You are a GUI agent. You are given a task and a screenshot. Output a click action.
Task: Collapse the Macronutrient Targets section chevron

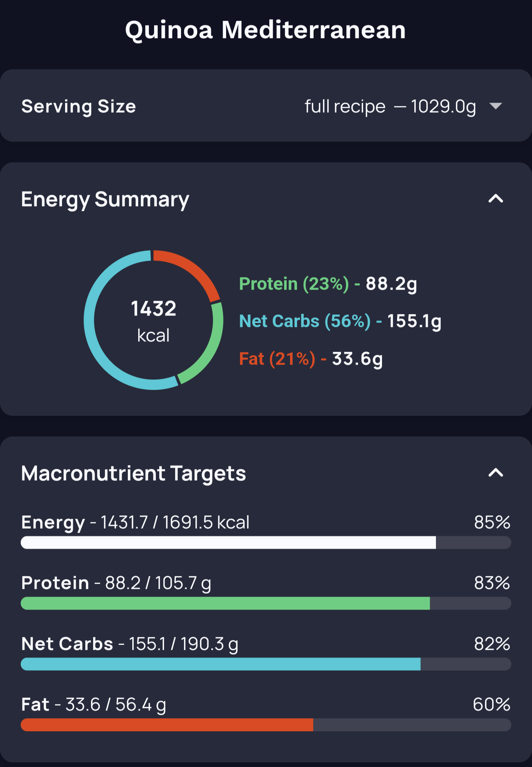click(x=495, y=473)
